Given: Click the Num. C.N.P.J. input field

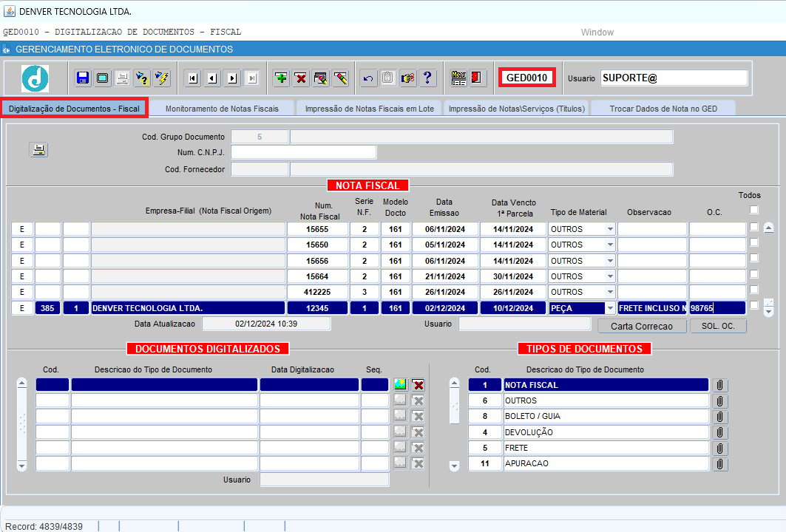Looking at the screenshot, I should [x=304, y=152].
